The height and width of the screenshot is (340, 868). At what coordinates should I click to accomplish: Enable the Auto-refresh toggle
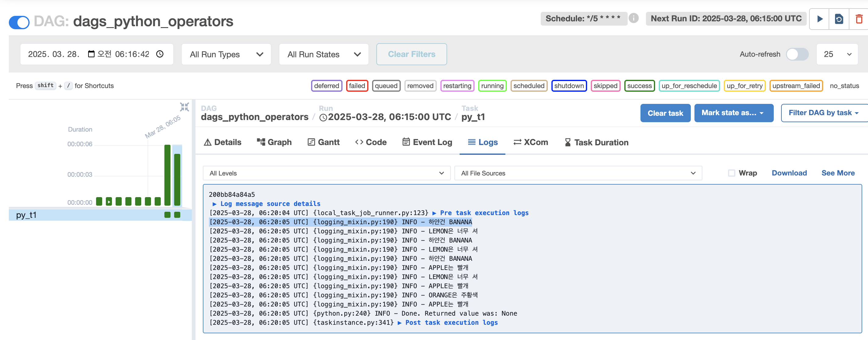(x=797, y=54)
